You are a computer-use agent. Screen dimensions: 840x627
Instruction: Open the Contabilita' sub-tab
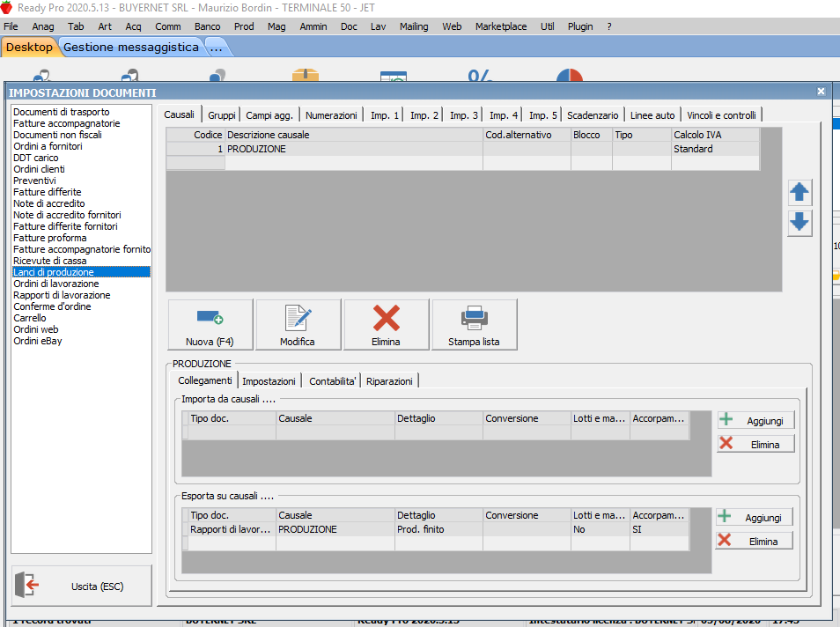(x=332, y=381)
